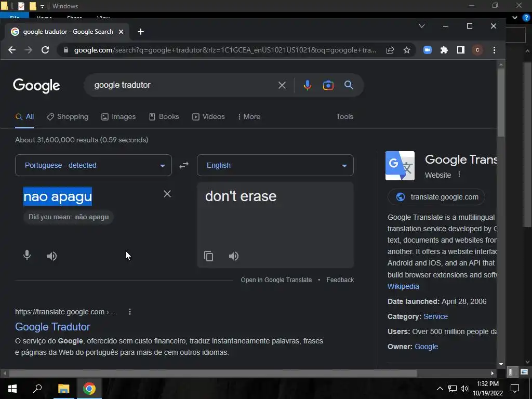Click the browser forward arrow
The height and width of the screenshot is (399, 532).
(29, 50)
